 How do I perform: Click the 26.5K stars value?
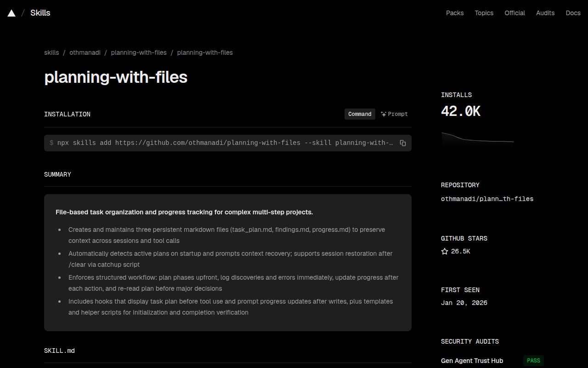point(461,251)
